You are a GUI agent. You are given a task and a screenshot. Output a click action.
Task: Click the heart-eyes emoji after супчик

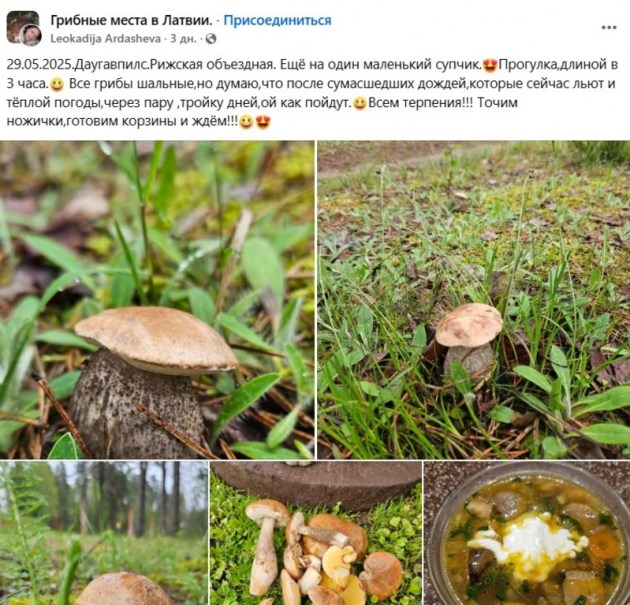491,65
